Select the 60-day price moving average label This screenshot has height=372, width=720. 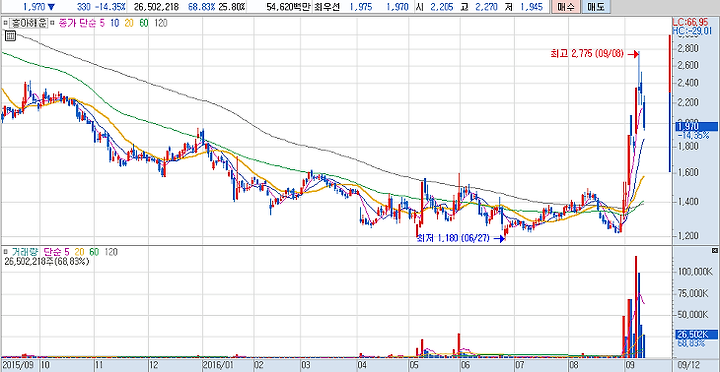144,23
